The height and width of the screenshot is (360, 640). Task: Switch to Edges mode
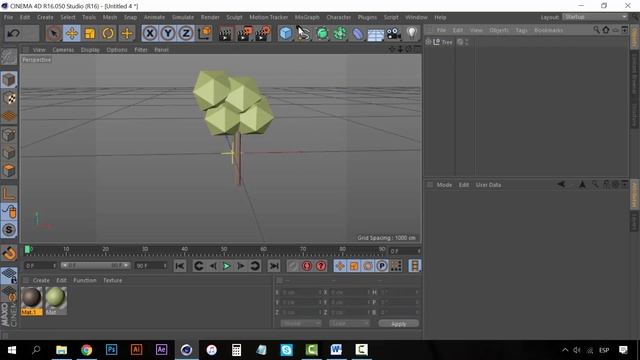pyautogui.click(x=9, y=153)
